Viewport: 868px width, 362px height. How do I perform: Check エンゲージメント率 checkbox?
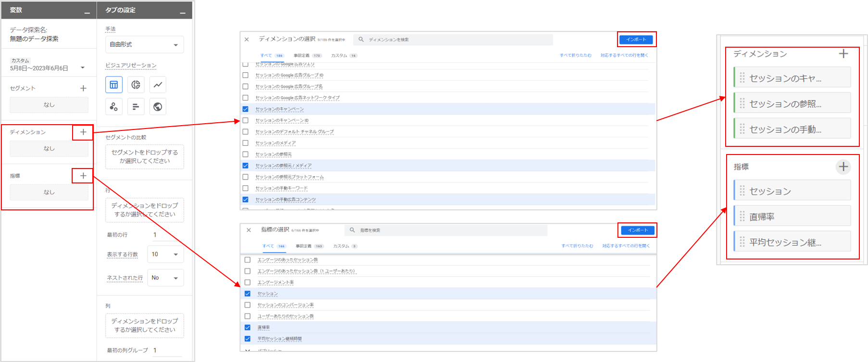[248, 283]
